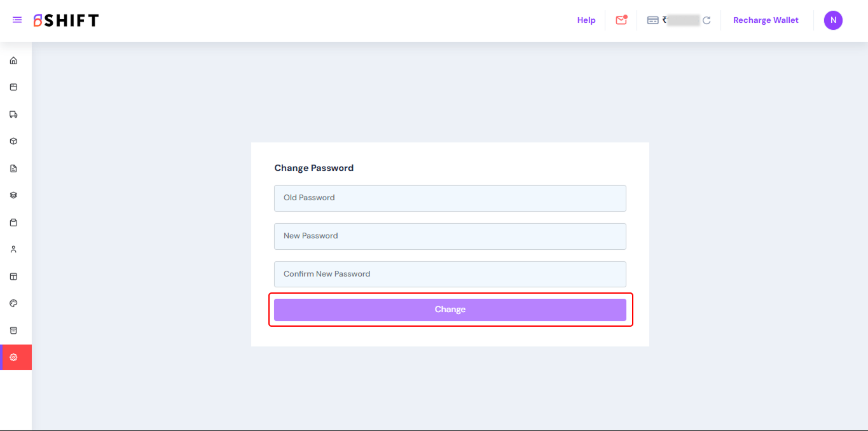868x431 pixels.
Task: Click into Confirm New Password field
Action: click(x=450, y=274)
